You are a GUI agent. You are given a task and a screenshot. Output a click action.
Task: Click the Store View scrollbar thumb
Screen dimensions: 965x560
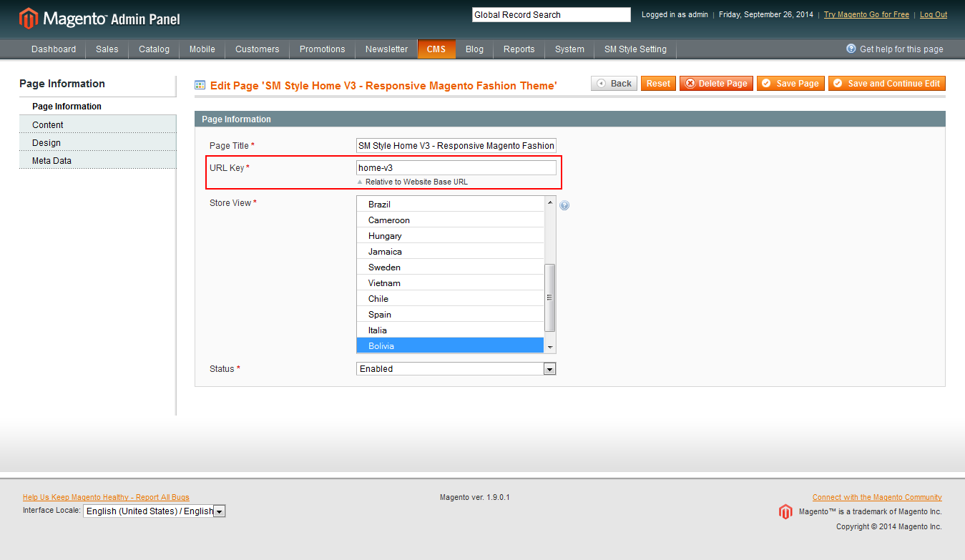point(550,298)
